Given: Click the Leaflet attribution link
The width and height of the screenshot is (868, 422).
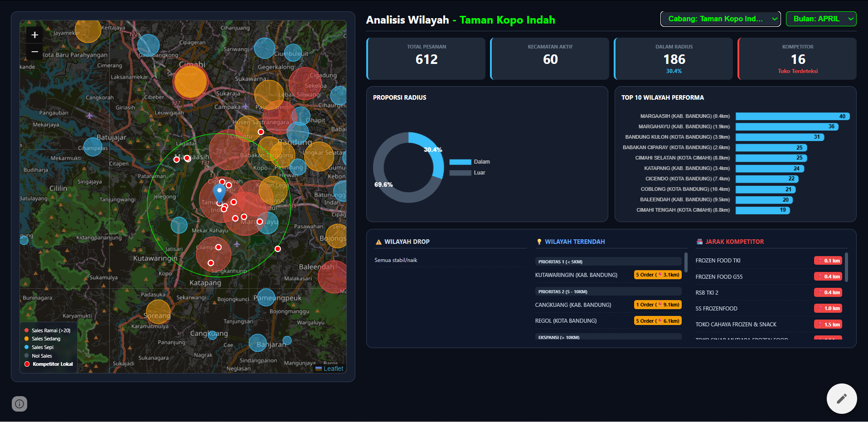Looking at the screenshot, I should tap(333, 369).
